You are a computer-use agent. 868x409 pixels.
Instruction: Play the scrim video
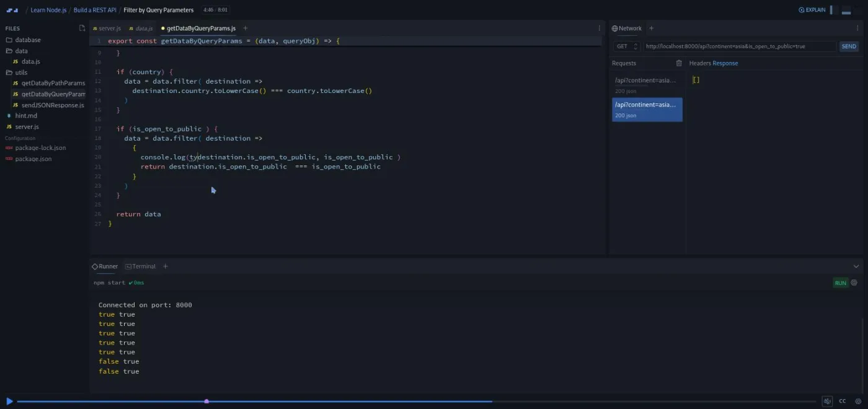[x=9, y=401]
